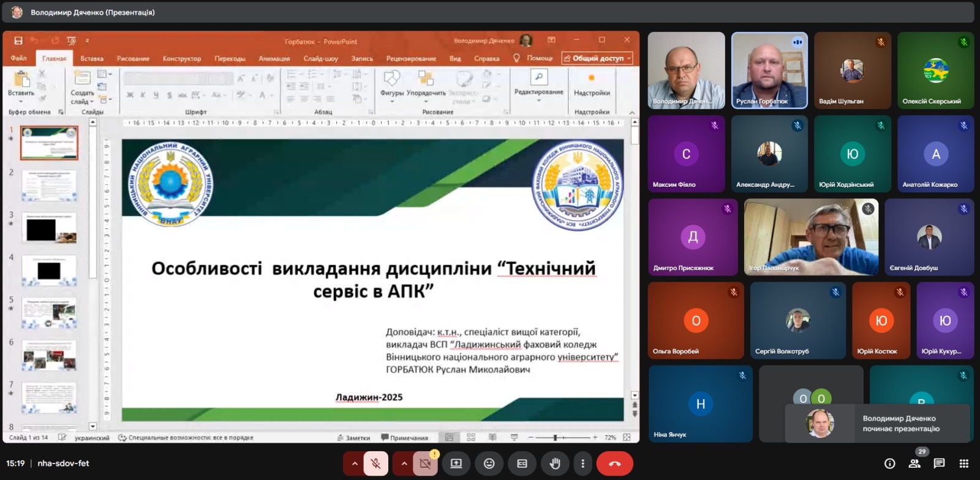Open more options three-dot menu
Screen dimensions: 980x480
click(x=583, y=463)
